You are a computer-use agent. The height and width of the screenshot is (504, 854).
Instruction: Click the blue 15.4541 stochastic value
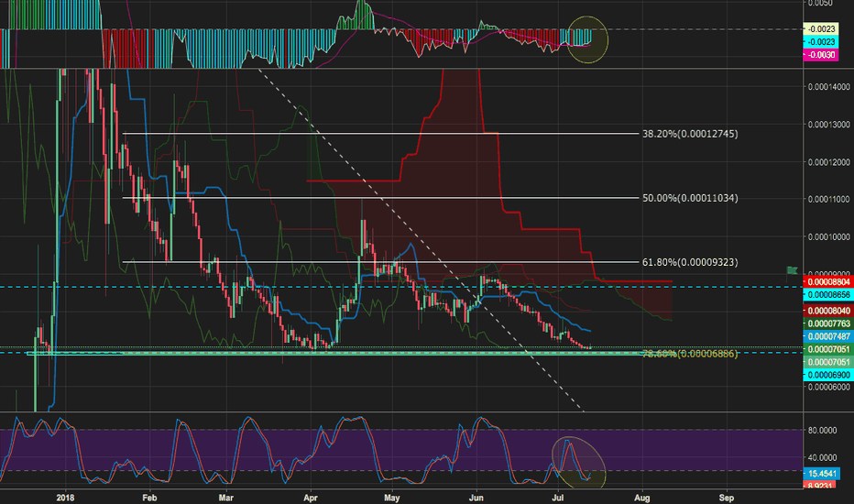[821, 474]
